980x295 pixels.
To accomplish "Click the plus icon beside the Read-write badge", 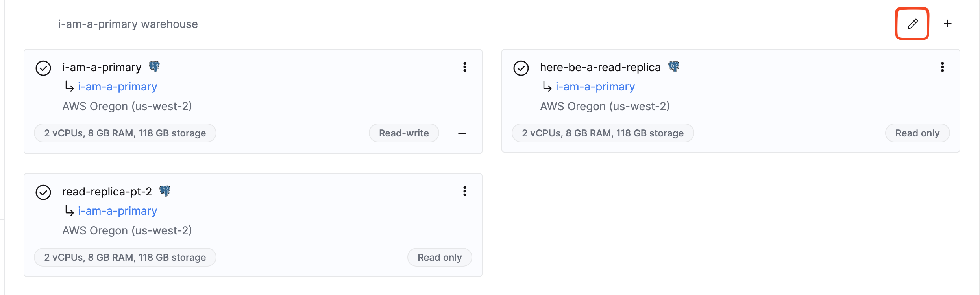I will click(462, 133).
